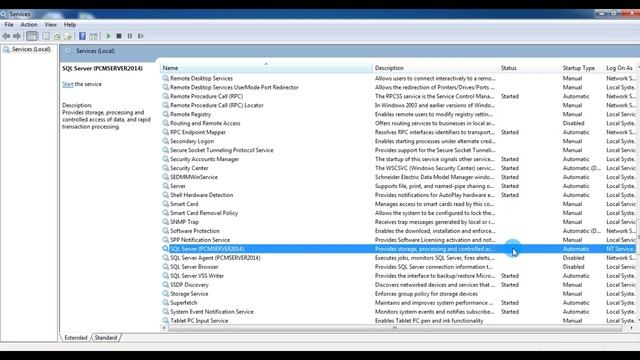Viewport: 640px width, 360px height.
Task: Click the gear icon beside SNMP Trap
Action: [165, 222]
